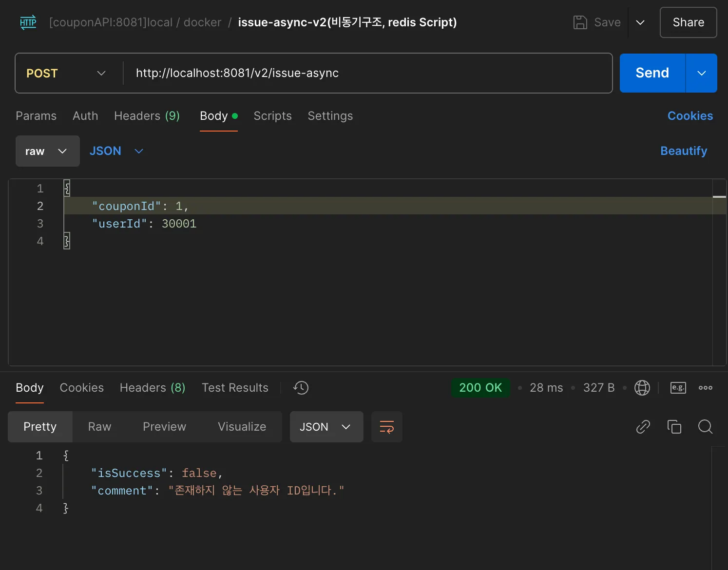Toggle word wrap in response
Viewport: 728px width, 570px height.
386,427
